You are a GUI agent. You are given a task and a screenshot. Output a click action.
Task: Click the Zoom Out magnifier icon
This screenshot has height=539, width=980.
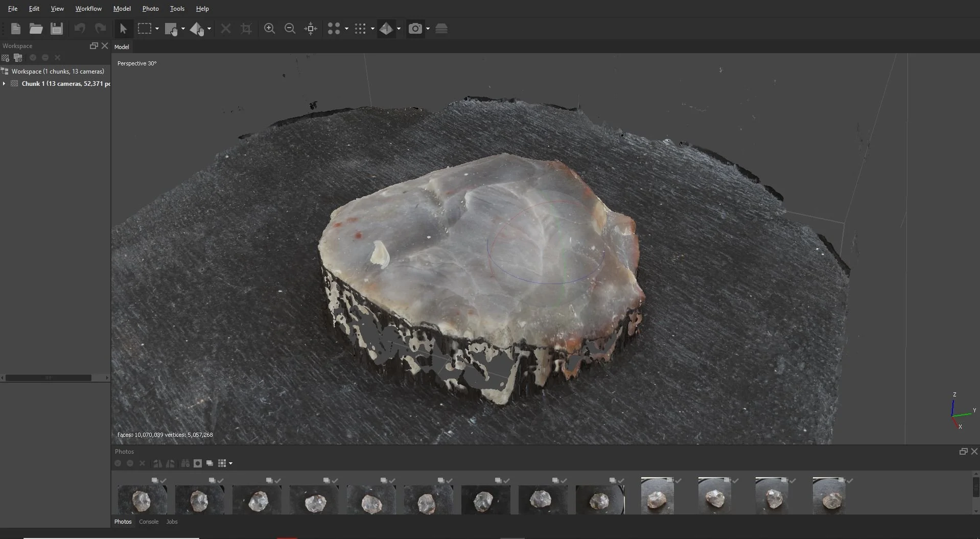290,29
